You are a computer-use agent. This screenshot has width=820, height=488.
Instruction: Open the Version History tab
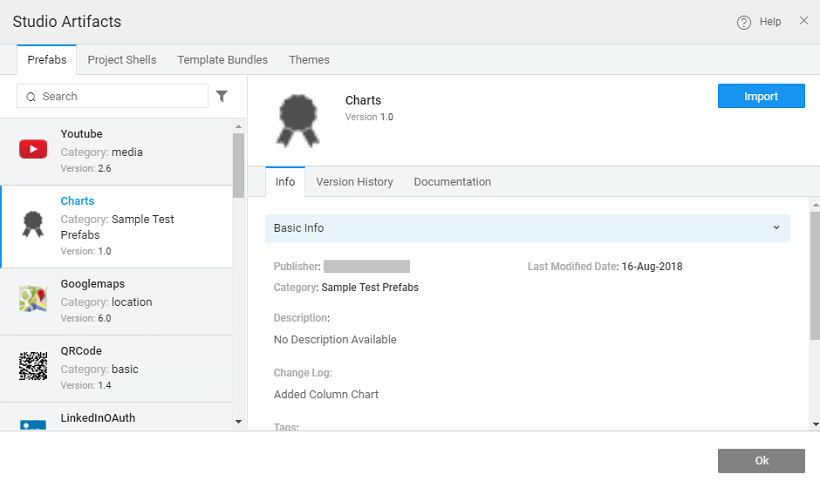[x=354, y=182]
